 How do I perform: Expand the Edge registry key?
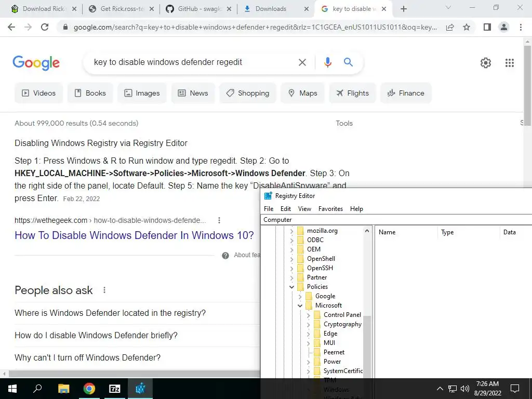point(308,334)
